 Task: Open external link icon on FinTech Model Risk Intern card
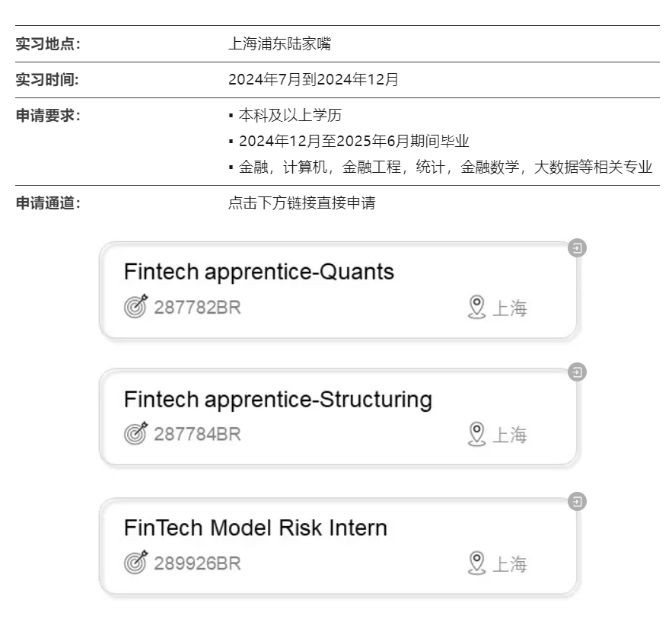point(578,502)
